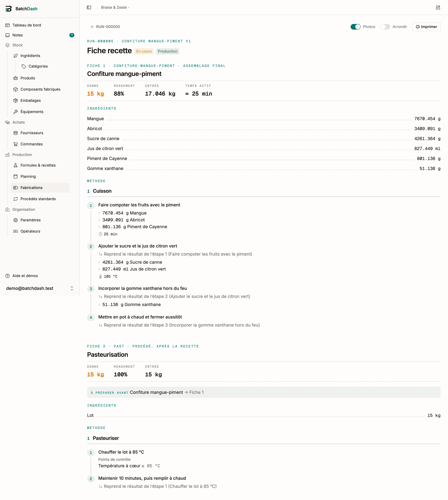Screen dimensions: 448x500
Task: Open Composants fabriqués in the sidebar
Action: [x=40, y=89]
